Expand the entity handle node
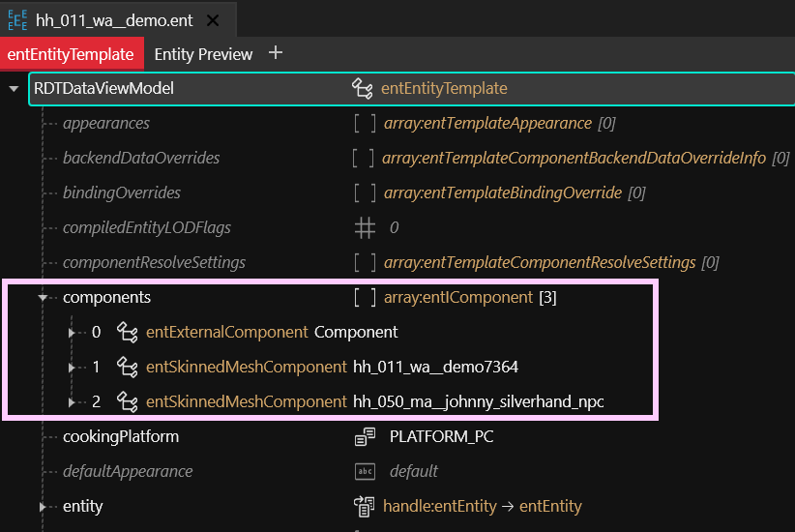 (x=43, y=507)
